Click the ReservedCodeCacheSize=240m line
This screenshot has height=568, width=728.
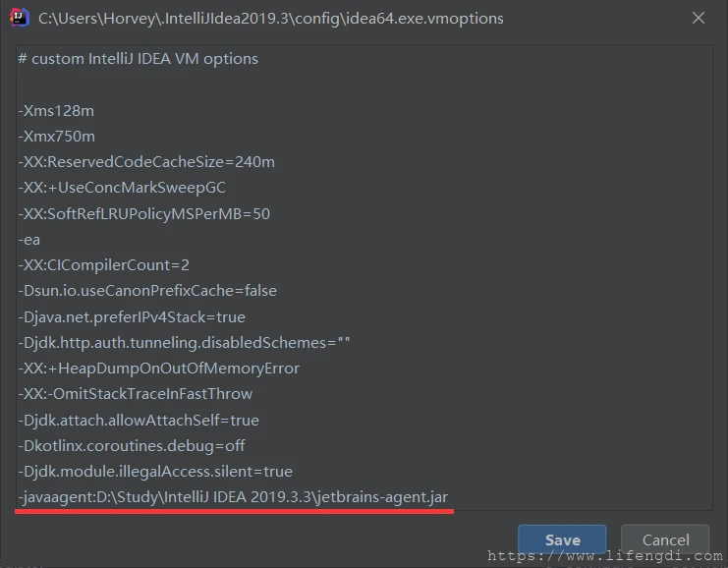(x=146, y=162)
